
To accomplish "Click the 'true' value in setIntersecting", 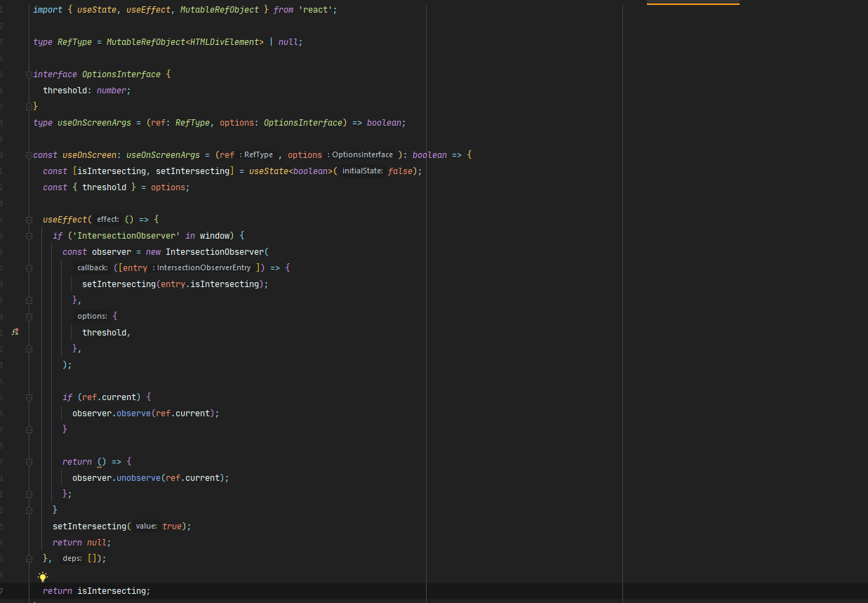I will [171, 526].
